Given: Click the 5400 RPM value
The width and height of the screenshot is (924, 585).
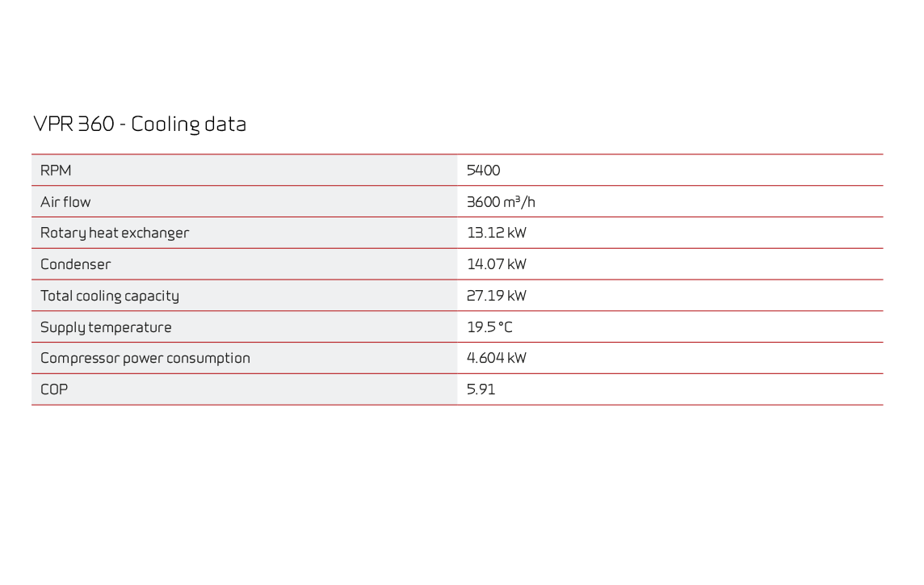Looking at the screenshot, I should [x=483, y=170].
